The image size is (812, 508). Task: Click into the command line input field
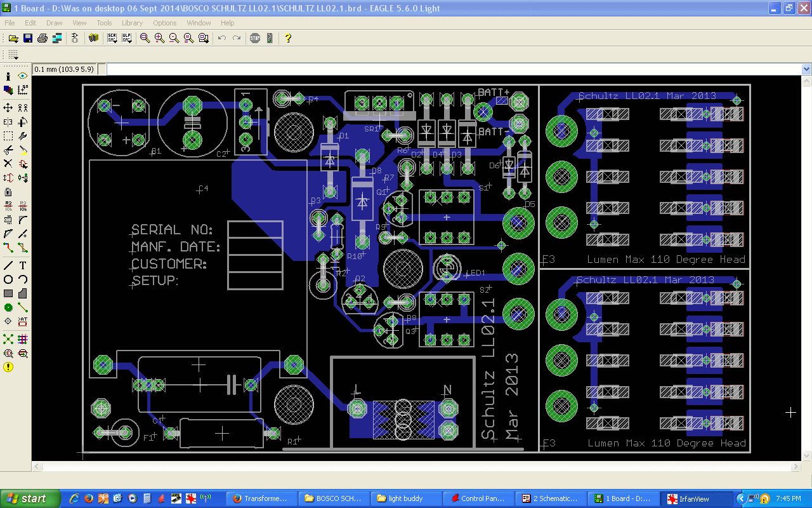(x=454, y=69)
